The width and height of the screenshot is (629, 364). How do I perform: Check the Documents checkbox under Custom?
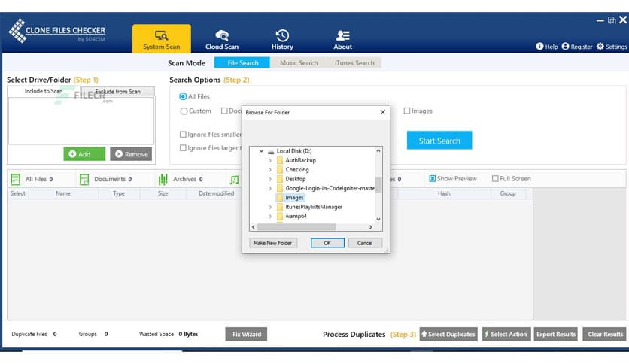(x=224, y=111)
